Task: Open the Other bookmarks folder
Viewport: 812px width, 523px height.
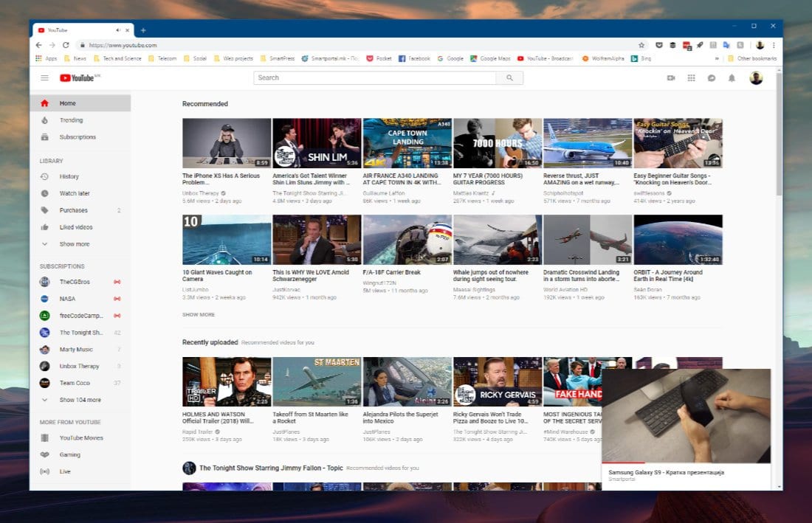Action: tap(752, 58)
